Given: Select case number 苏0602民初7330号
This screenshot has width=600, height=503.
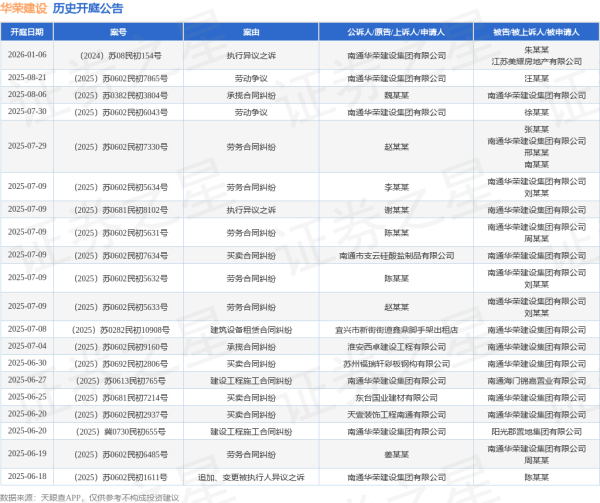Looking at the screenshot, I should (121, 147).
